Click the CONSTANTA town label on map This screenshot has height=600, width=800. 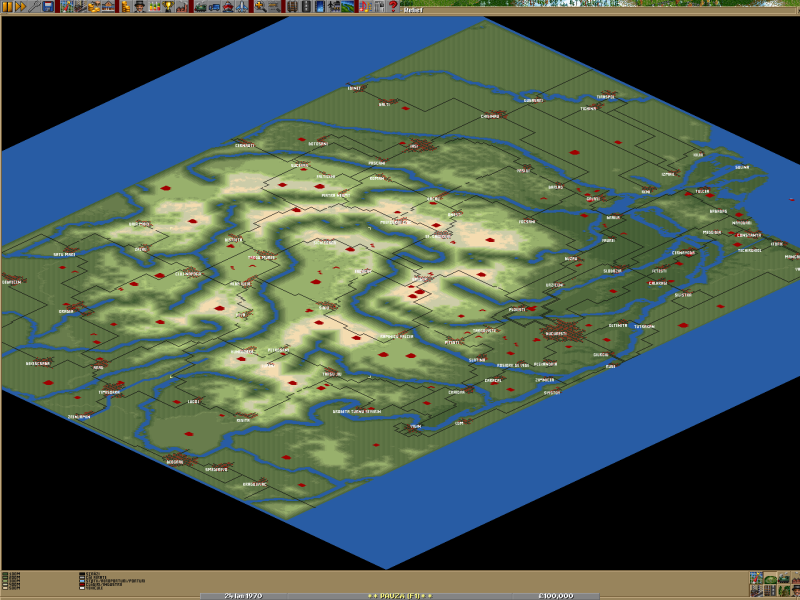748,235
